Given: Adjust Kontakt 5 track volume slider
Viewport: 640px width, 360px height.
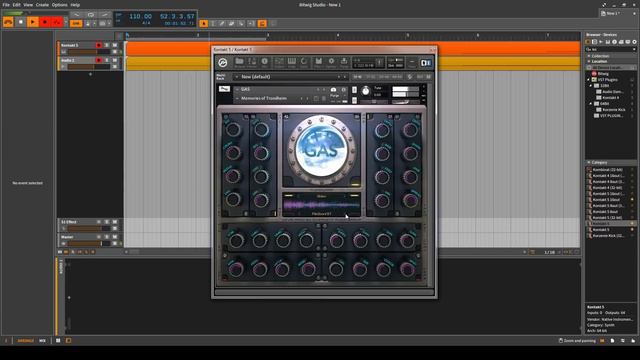Looking at the screenshot, I should tap(89, 52).
